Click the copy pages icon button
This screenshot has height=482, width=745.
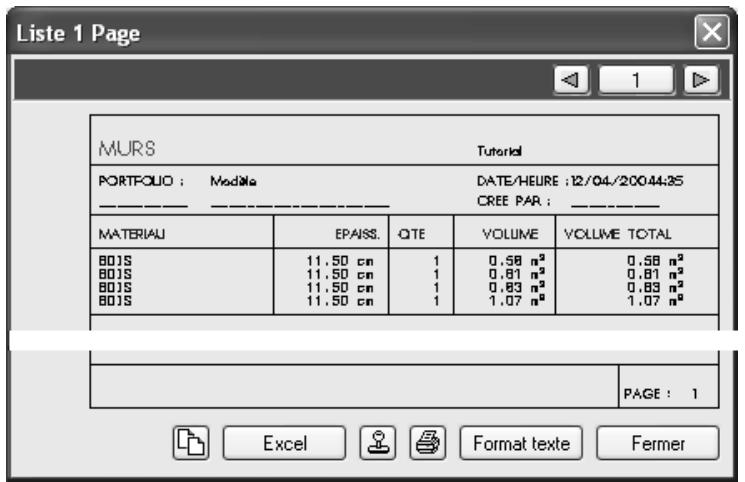pyautogui.click(x=191, y=443)
